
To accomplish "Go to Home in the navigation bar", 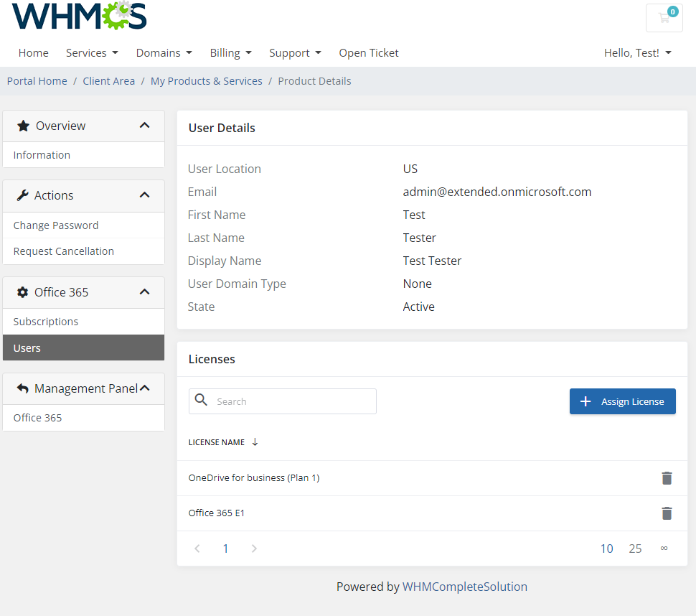I will tap(33, 53).
